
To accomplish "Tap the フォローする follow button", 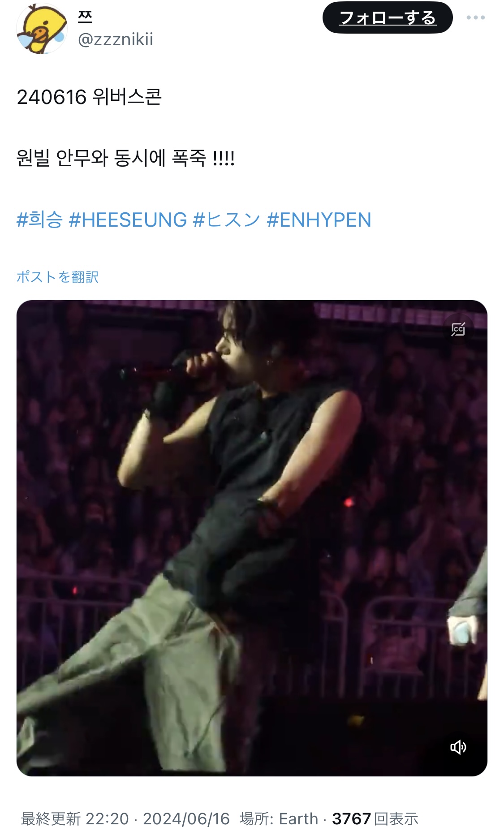I will 388,17.
